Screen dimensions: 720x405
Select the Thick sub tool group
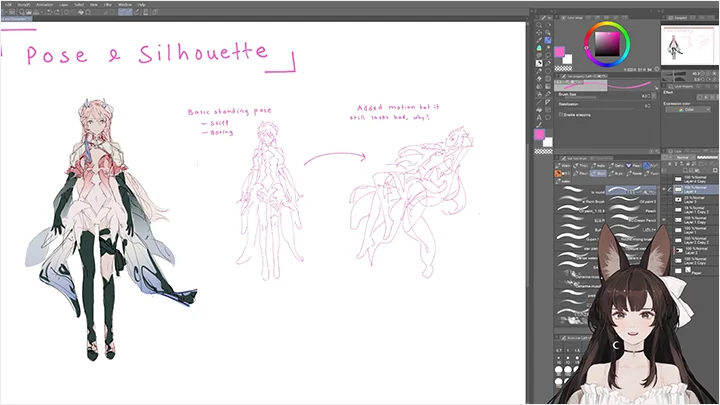click(580, 166)
